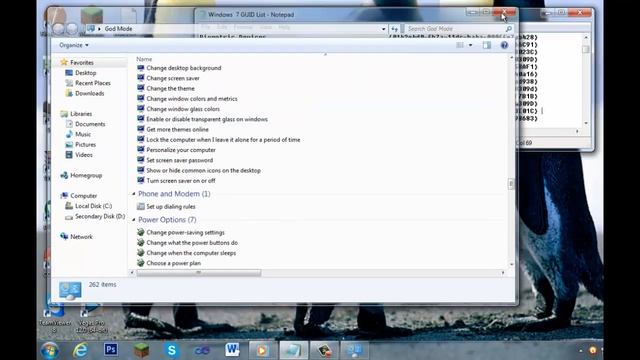Click the Forward navigation button
This screenshot has height=360, width=640.
[72, 28]
